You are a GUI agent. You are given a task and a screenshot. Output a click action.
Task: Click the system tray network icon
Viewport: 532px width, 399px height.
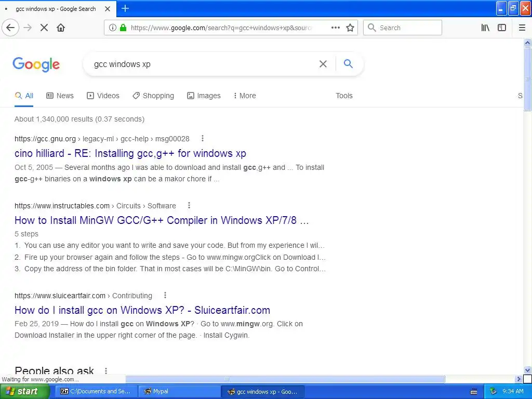[x=494, y=391]
